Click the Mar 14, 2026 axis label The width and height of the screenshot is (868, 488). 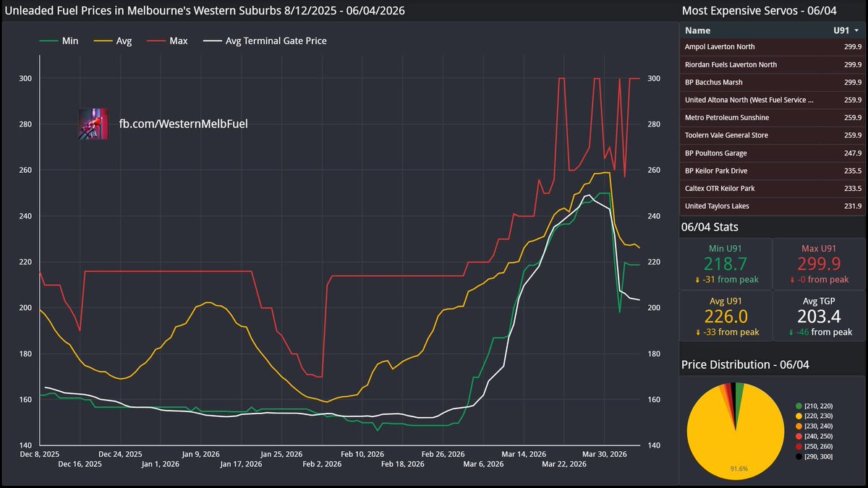coord(523,455)
